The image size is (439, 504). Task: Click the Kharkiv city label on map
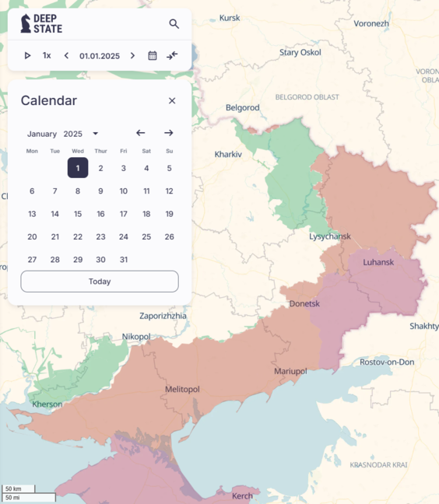(228, 154)
